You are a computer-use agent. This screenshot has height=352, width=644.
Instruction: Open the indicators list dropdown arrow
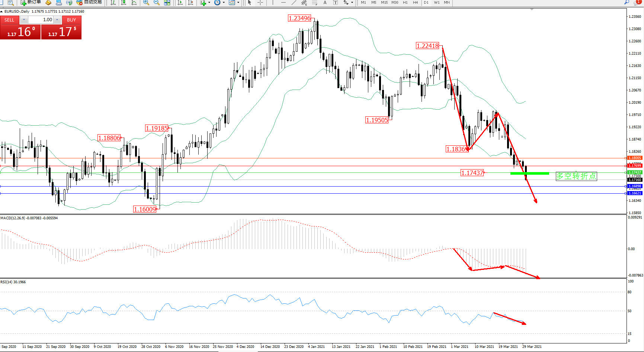pyautogui.click(x=209, y=3)
